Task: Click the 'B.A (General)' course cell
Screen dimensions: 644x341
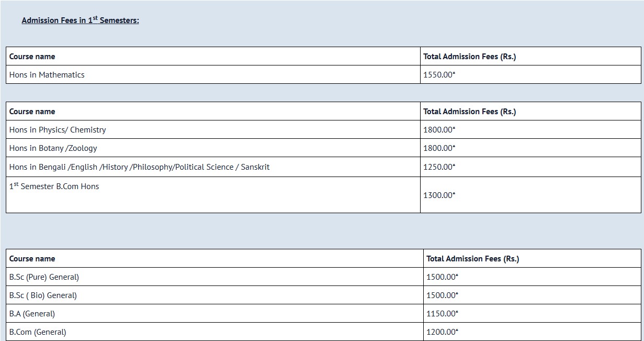Action: pos(32,314)
